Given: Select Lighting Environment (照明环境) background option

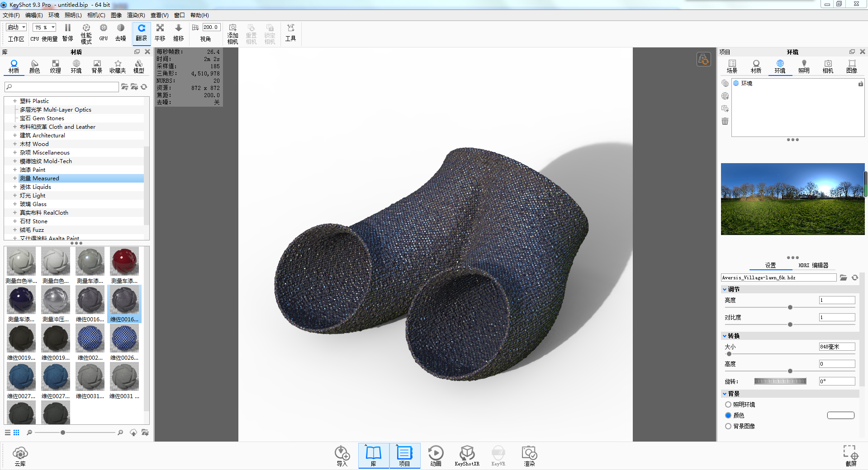Looking at the screenshot, I should coord(728,404).
